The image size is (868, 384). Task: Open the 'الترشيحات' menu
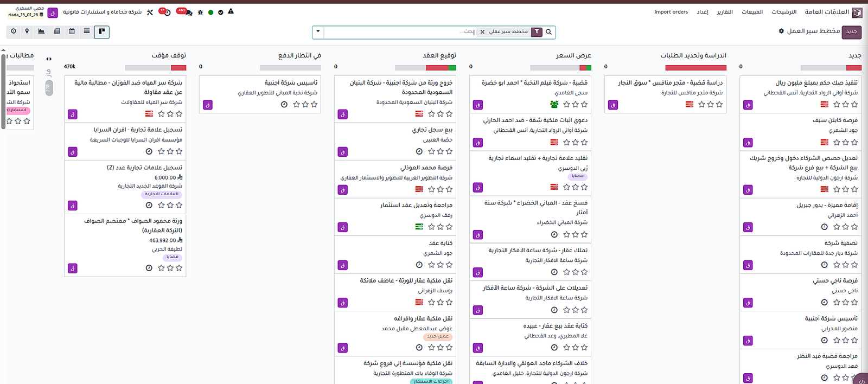click(784, 12)
